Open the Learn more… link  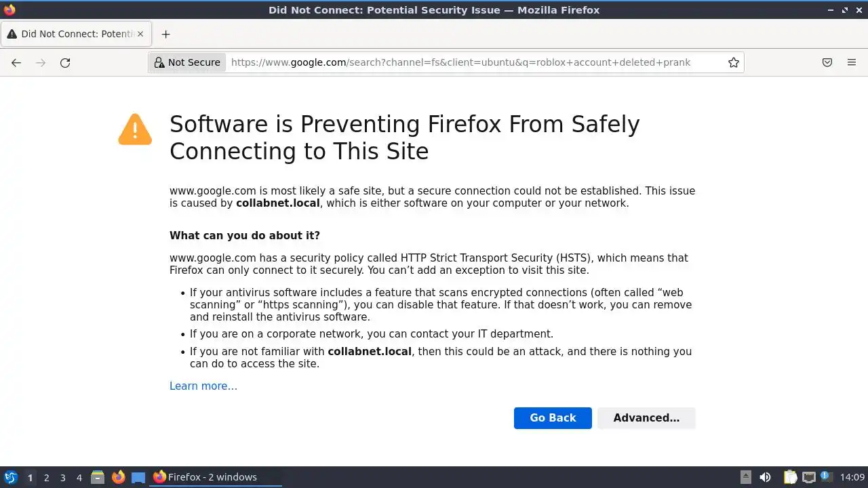pos(203,386)
